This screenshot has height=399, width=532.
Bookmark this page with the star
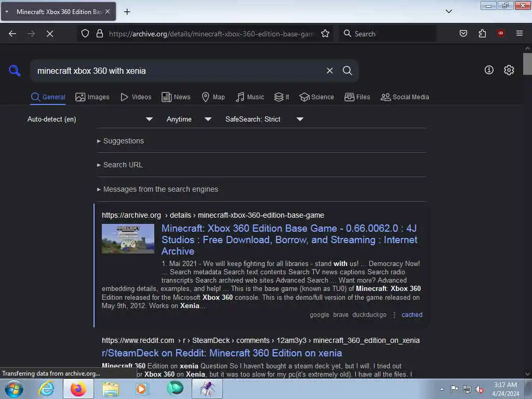[x=325, y=33]
